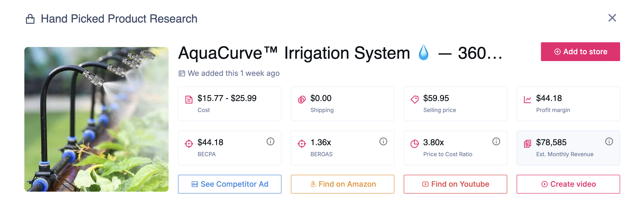
Task: Click the Add to store button
Action: [581, 51]
